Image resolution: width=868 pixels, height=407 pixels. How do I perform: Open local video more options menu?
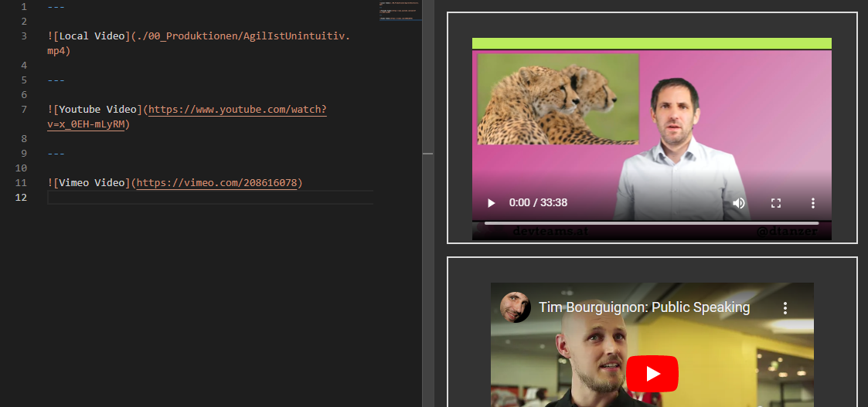click(812, 203)
